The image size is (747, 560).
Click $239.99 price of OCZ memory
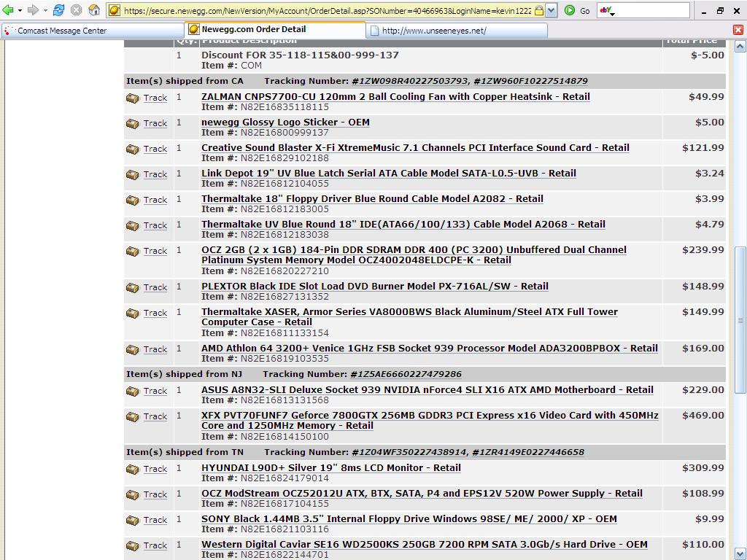click(x=703, y=250)
